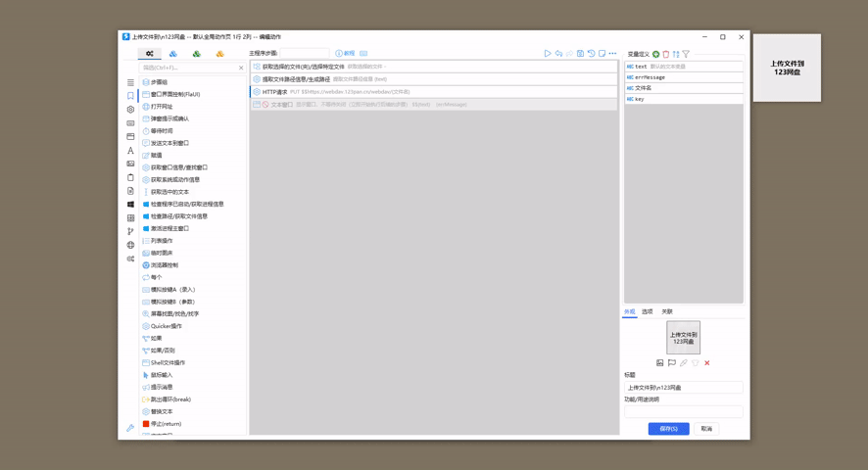Select the HTTP请求 step in the list
The image size is (868, 470).
tap(275, 92)
